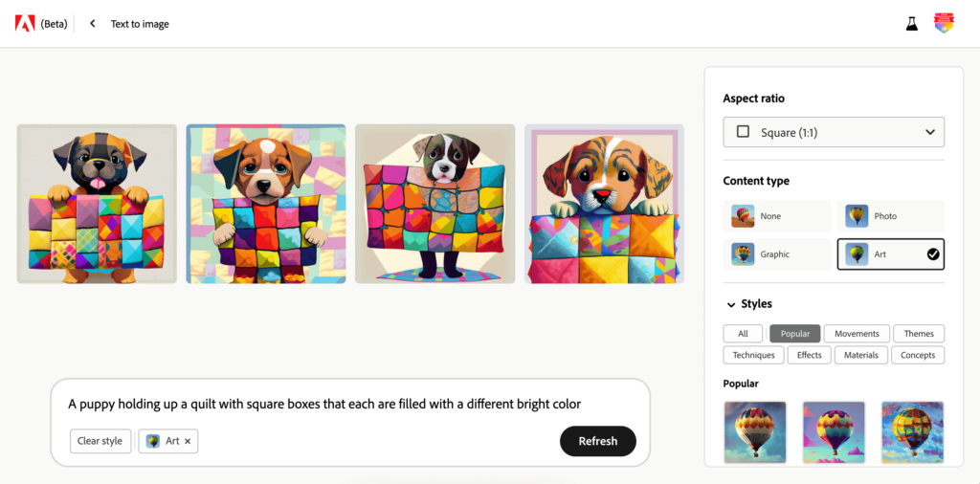Click the balloon icon in the Art tag
This screenshot has height=484, width=980.
153,441
